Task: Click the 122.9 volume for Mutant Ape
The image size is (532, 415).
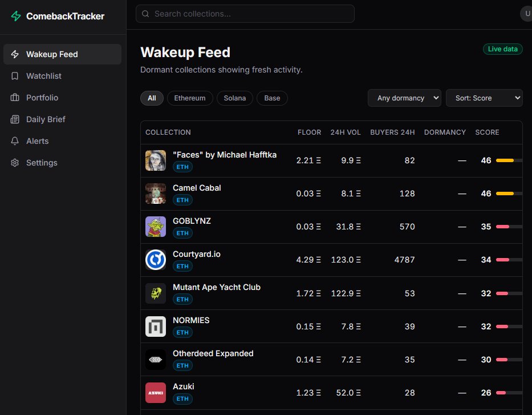Action: [x=346, y=293]
